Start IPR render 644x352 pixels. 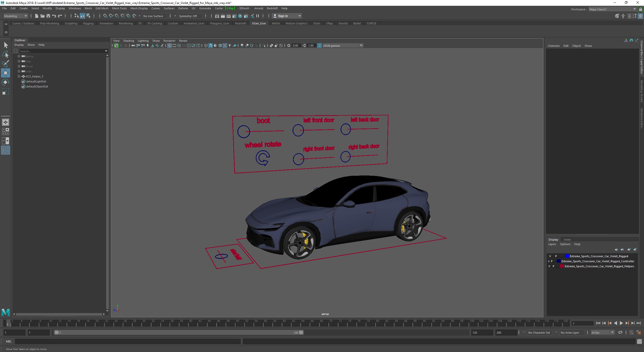coord(228,16)
